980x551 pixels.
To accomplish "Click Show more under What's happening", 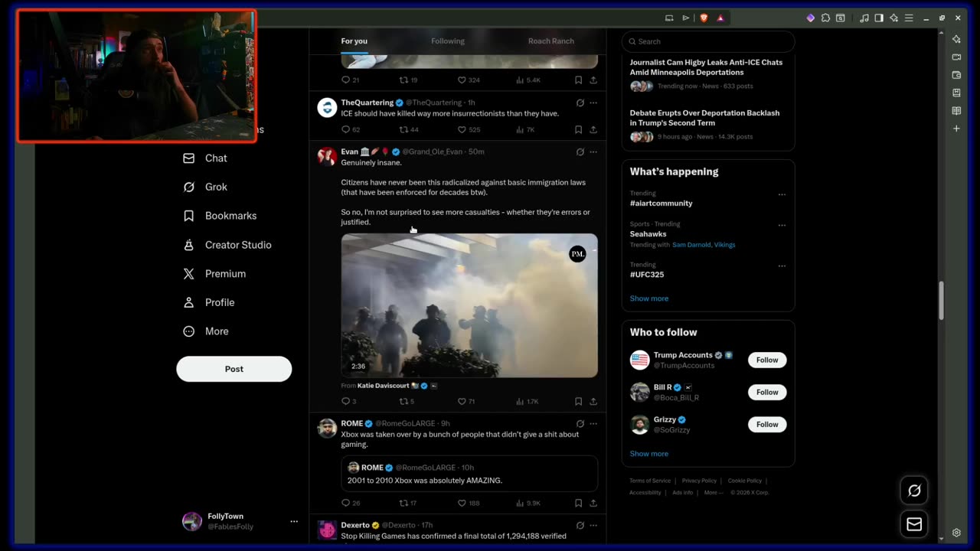I will [649, 298].
